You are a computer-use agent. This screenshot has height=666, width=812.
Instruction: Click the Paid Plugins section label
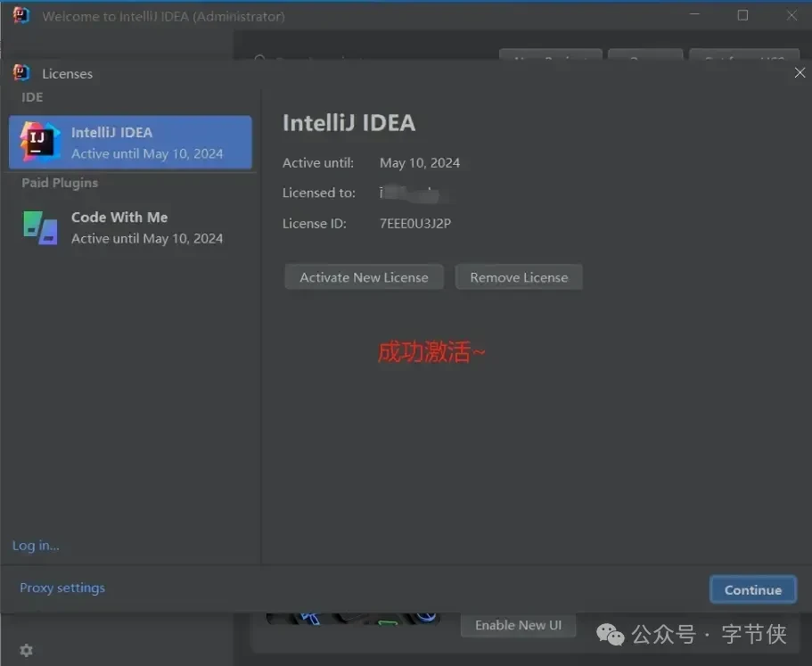[60, 183]
